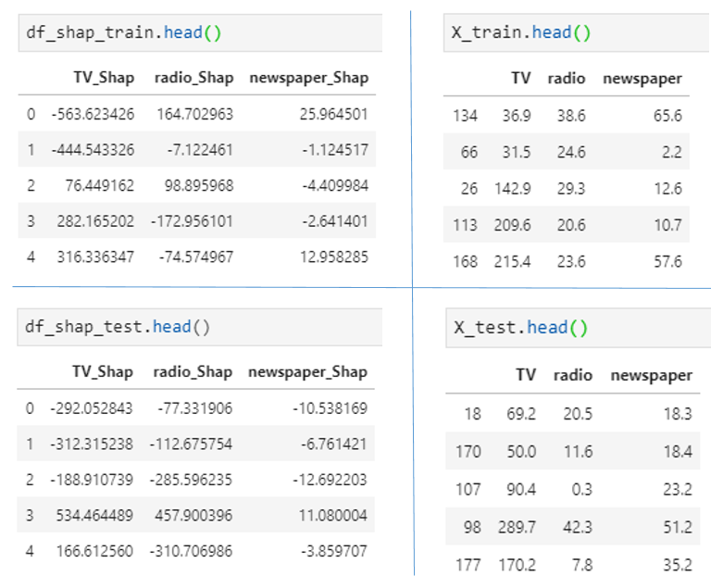
Task: Select TV value 215.4 in X_train table
Action: point(514,262)
